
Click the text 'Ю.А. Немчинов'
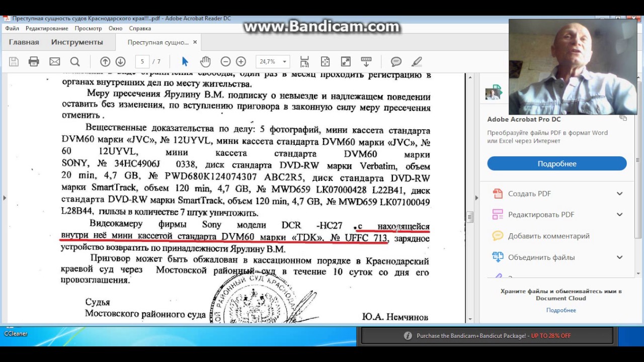(x=395, y=317)
